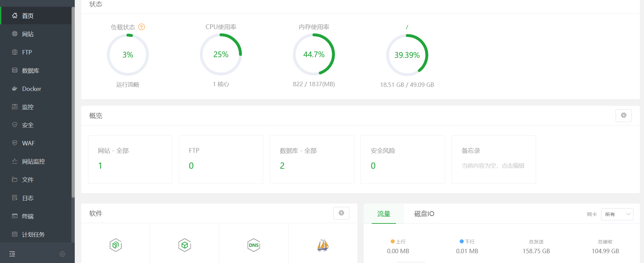Click the DNS software icon
The height and width of the screenshot is (263, 644).
pos(253,245)
